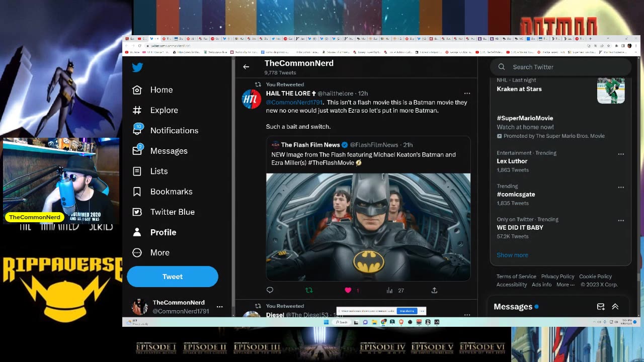This screenshot has width=644, height=362.
Task: Click the 12h timestamp on the tweet
Action: tap(363, 94)
